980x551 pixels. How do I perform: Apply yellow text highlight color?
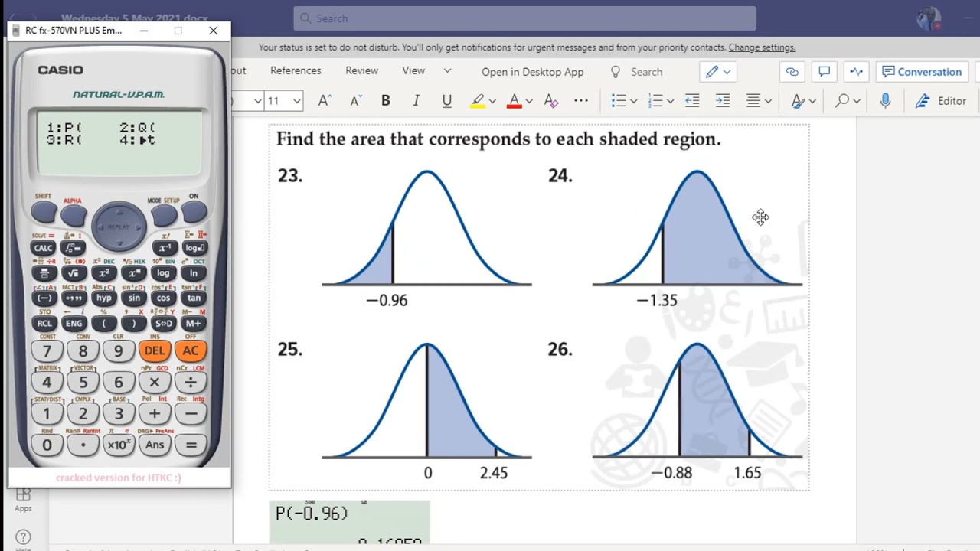pos(478,101)
